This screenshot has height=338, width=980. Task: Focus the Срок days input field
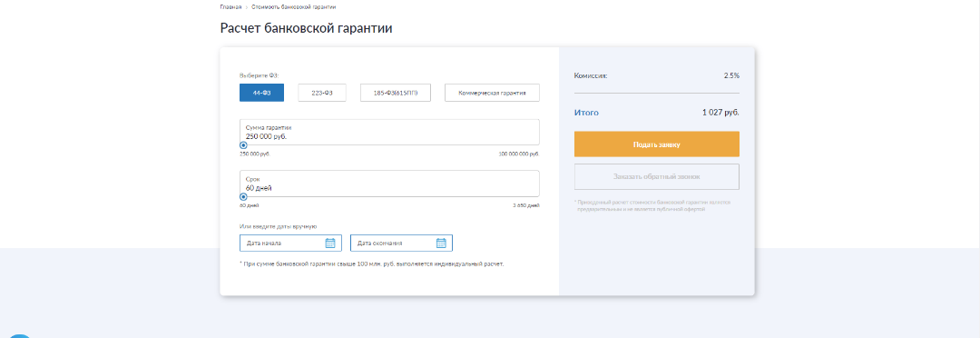389,184
